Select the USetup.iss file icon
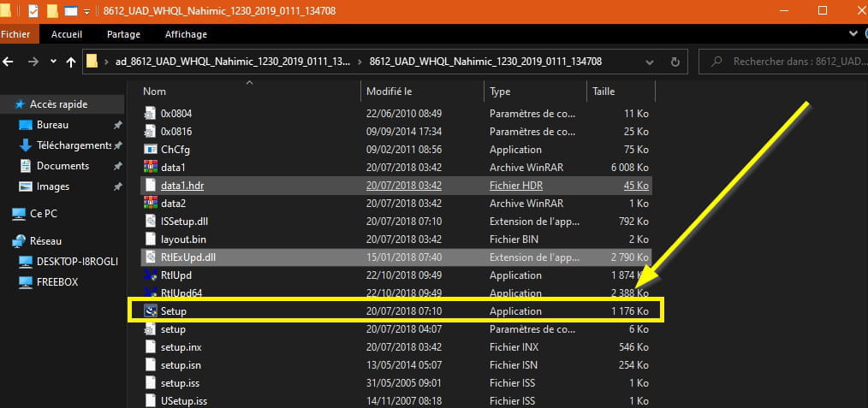Viewport: 868px width, 408px height. (150, 401)
